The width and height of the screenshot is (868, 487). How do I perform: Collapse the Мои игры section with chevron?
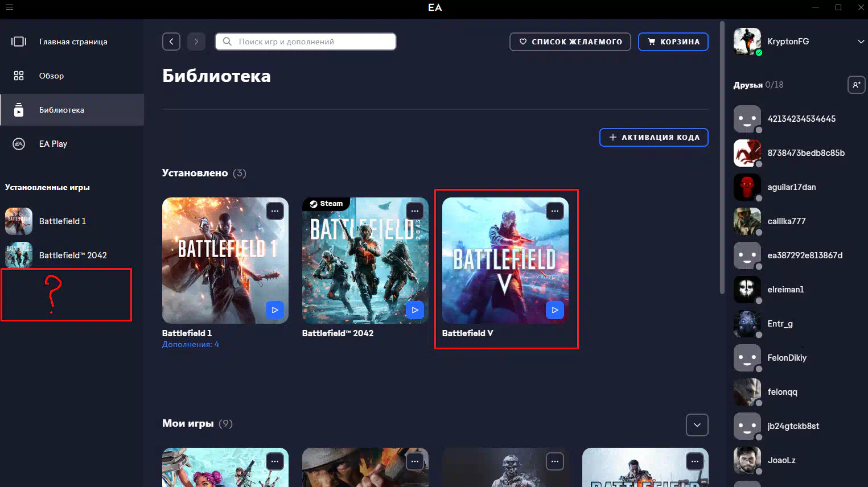coord(697,425)
